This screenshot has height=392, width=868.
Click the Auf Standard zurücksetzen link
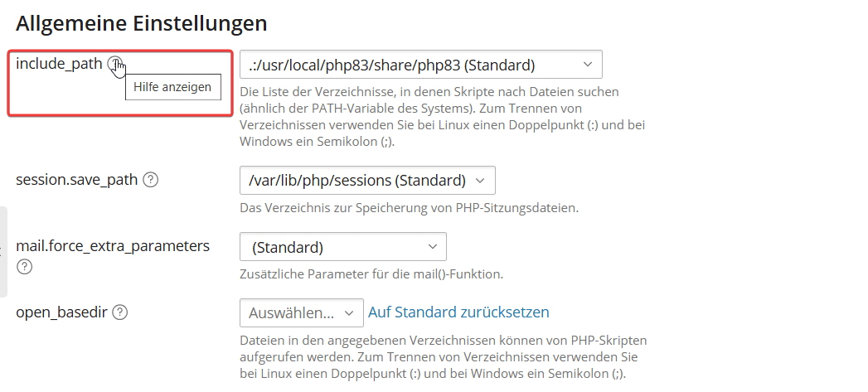[458, 312]
